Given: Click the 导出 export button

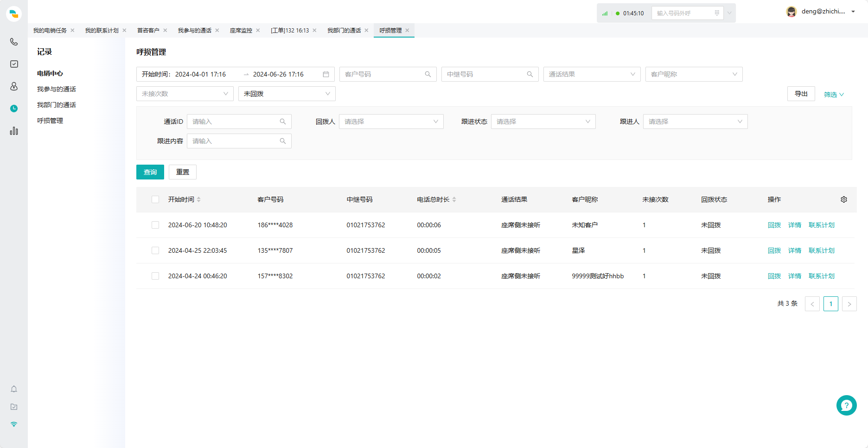Looking at the screenshot, I should point(801,94).
